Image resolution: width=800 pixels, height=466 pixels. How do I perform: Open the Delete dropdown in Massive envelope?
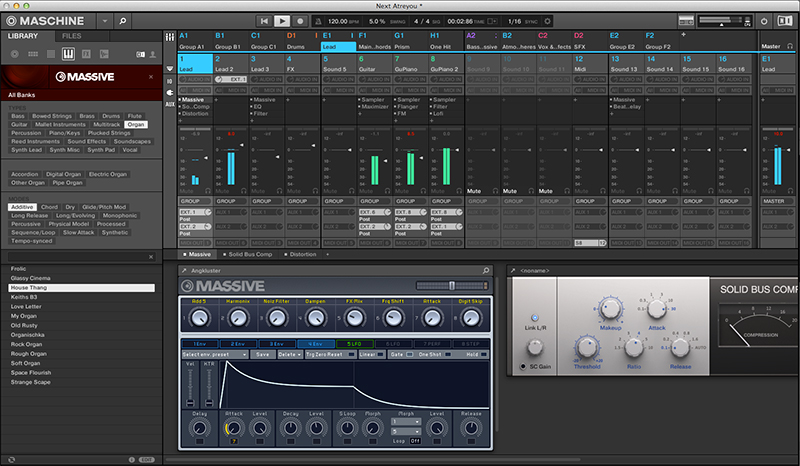click(x=290, y=354)
